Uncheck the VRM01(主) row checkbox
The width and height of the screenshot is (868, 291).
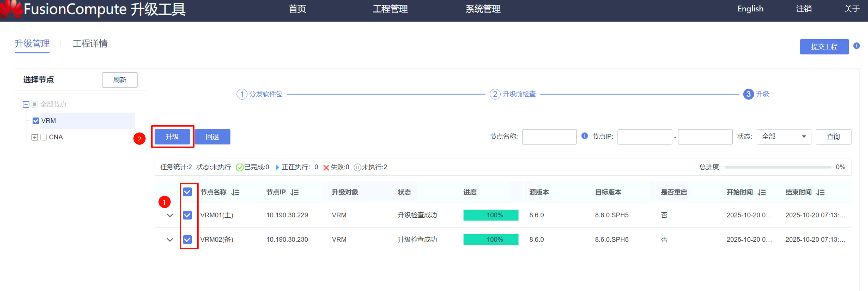click(x=187, y=215)
